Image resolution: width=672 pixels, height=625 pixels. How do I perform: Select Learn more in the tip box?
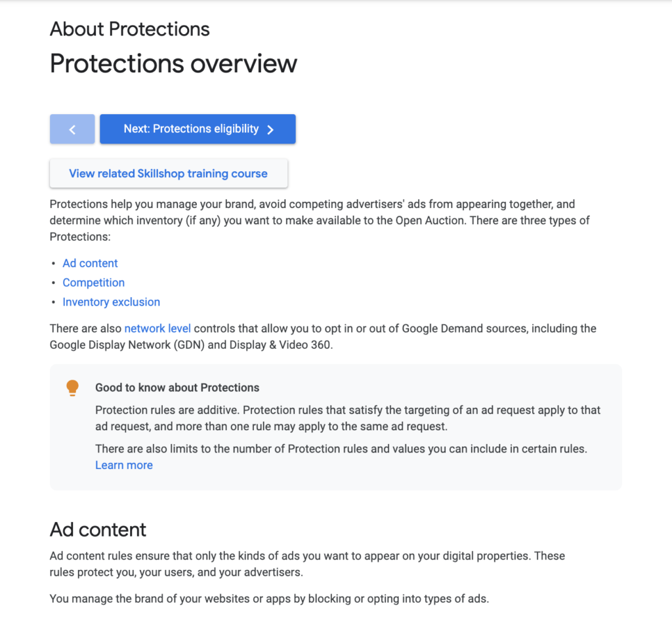point(123,465)
